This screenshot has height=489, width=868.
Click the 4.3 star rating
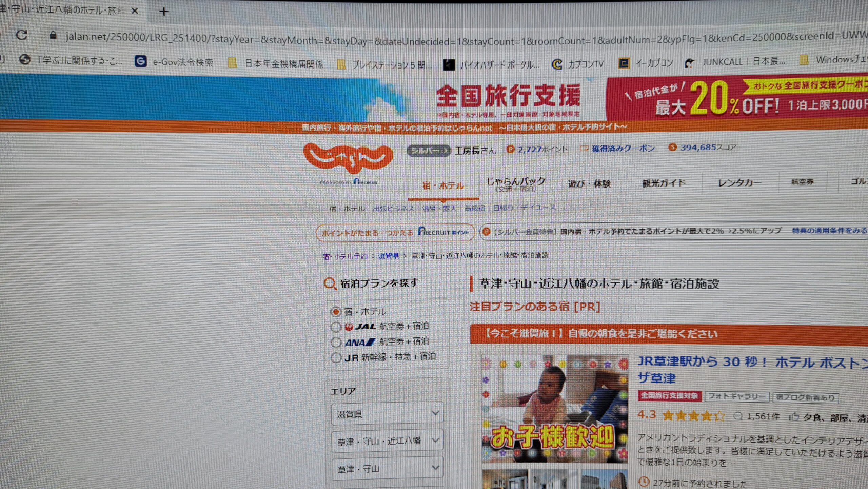pyautogui.click(x=681, y=415)
